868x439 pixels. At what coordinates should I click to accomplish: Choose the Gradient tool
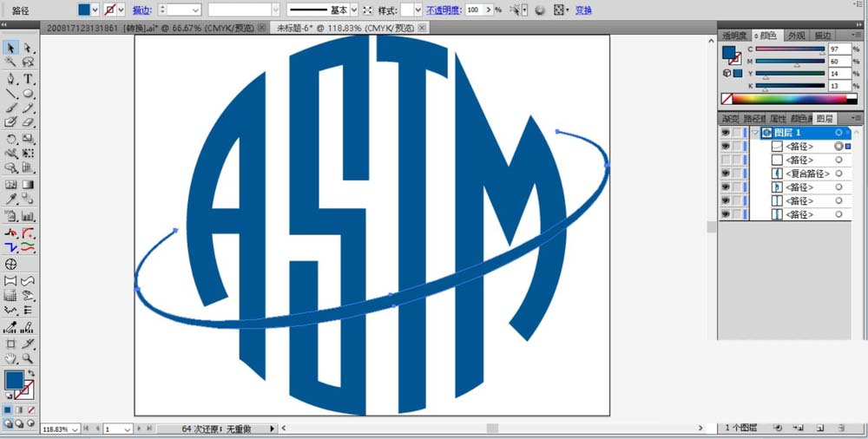29,184
